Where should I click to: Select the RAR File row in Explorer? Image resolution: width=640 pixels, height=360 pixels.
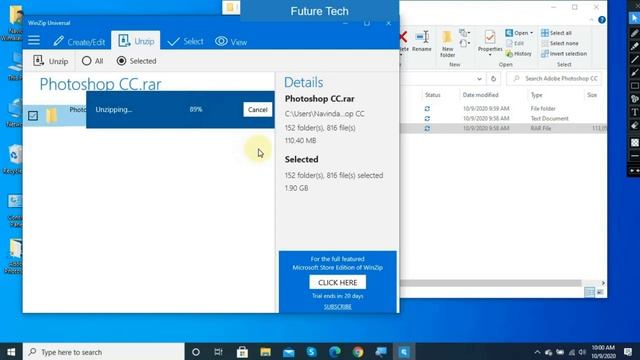tap(504, 128)
